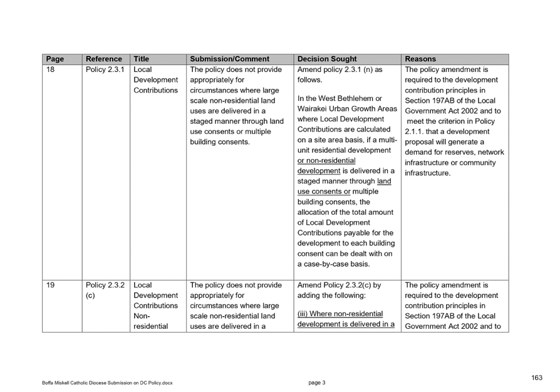560x392 pixels.
Task: Click underlined text 'land use consents or'
Action: (345, 187)
